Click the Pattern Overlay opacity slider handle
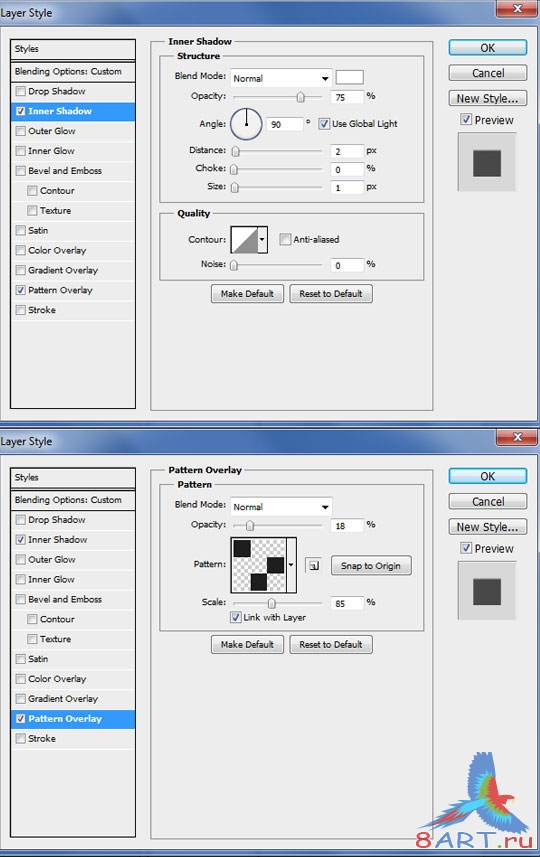 tap(250, 526)
